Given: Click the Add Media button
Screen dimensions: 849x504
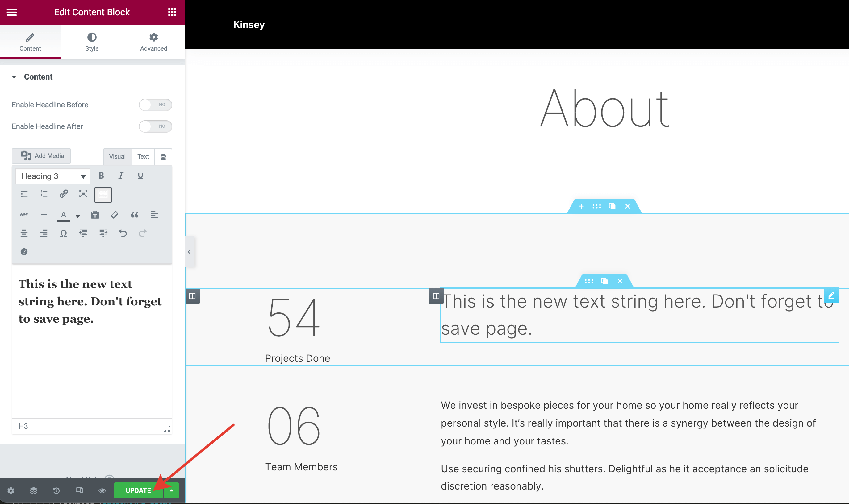Looking at the screenshot, I should pos(41,156).
